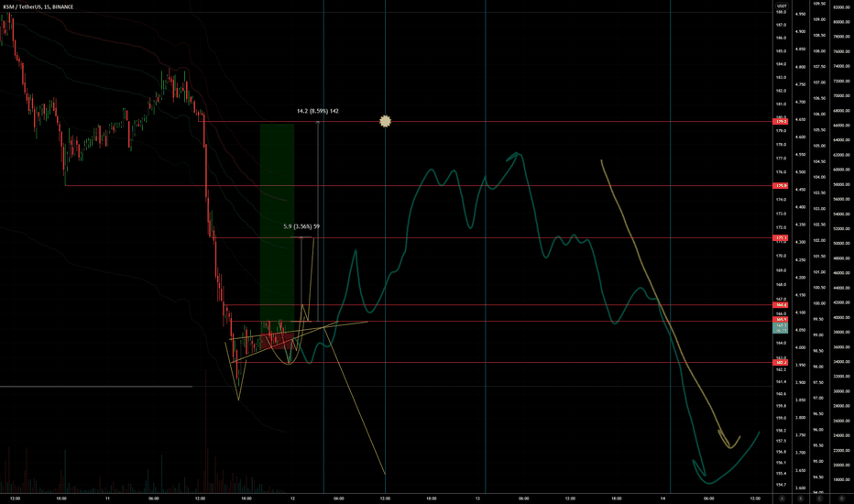Click the green current-price countdown label
854x504 pixels.
pyautogui.click(x=781, y=328)
